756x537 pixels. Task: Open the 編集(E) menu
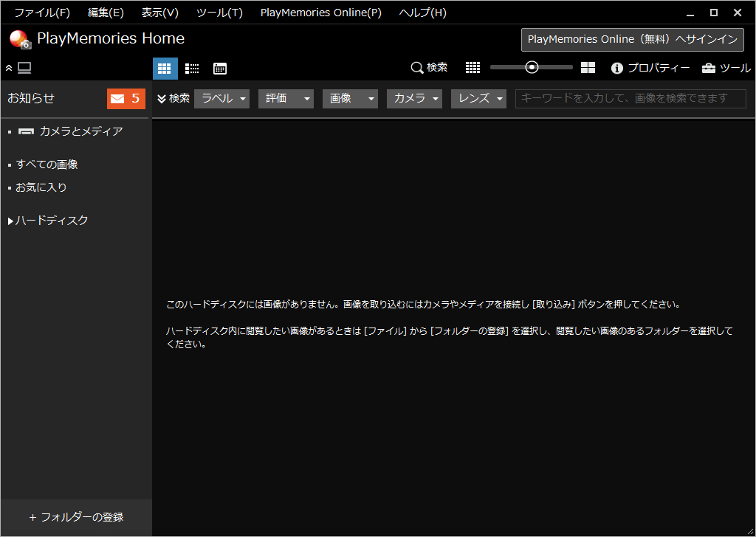tap(106, 13)
